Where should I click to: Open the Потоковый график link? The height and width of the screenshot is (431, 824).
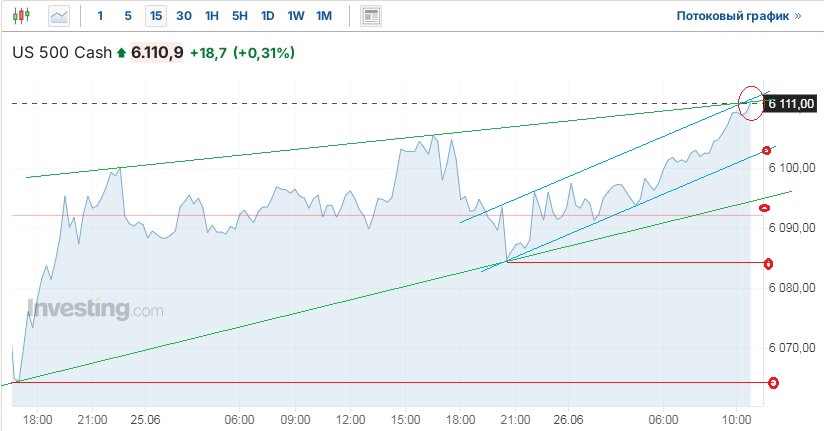739,17
